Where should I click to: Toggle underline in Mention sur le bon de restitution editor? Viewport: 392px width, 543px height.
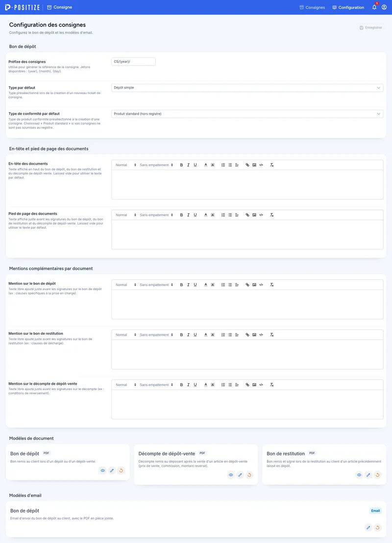[x=196, y=335]
